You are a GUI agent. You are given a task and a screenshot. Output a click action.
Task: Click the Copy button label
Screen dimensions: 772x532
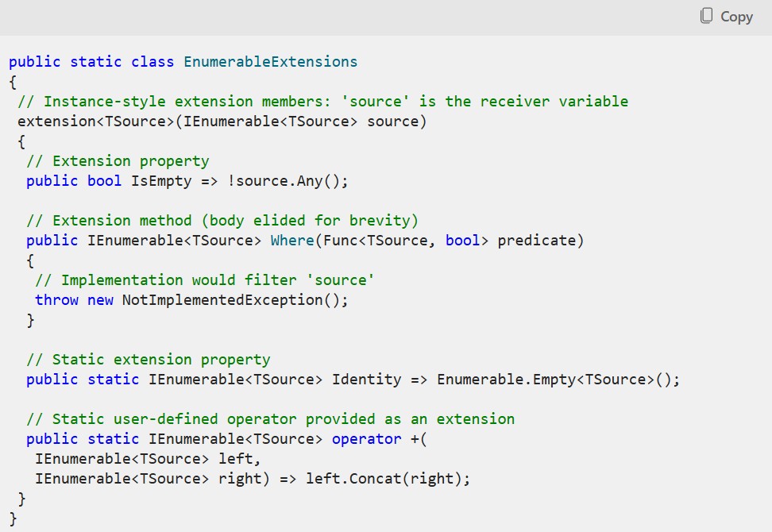tap(736, 17)
